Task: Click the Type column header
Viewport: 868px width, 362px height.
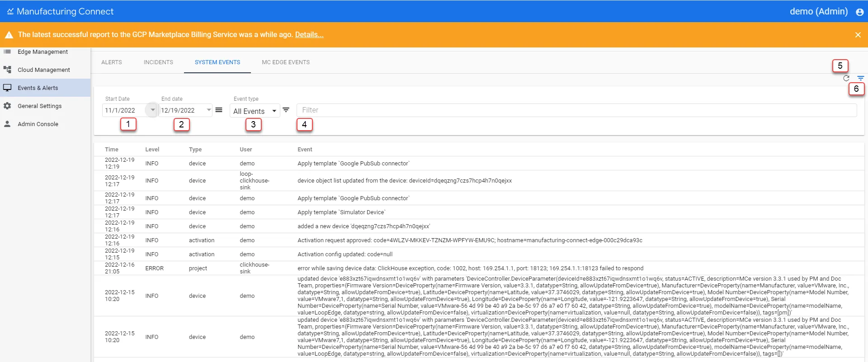Action: click(x=195, y=150)
